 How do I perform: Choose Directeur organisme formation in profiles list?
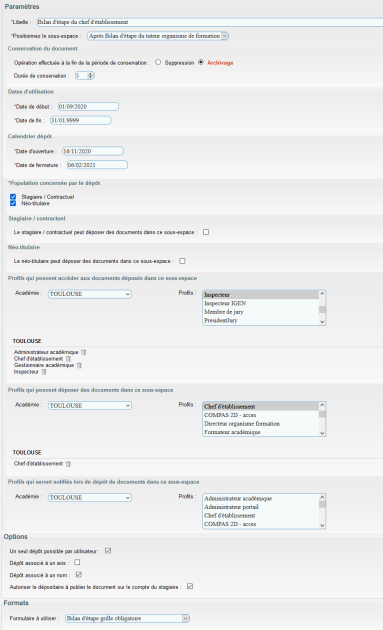[261, 423]
